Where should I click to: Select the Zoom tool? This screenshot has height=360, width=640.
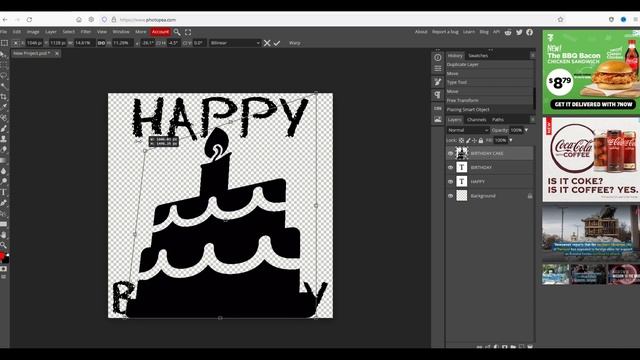coord(4,245)
